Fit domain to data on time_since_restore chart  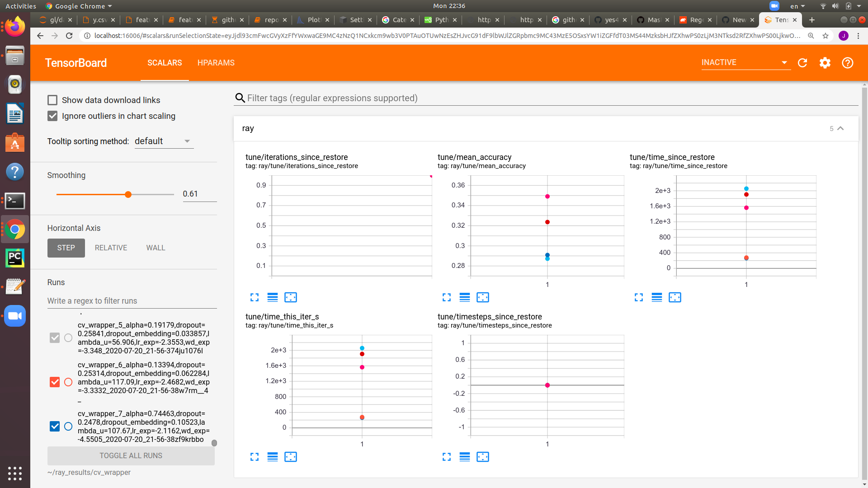(675, 297)
